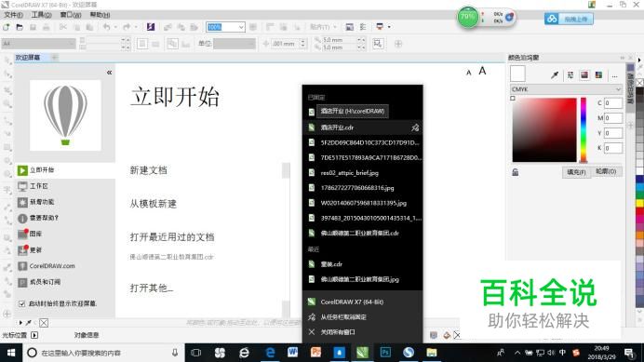Click the Open folder icon in toolbar
Image resolution: width=644 pixels, height=362 pixels.
(x=20, y=27)
